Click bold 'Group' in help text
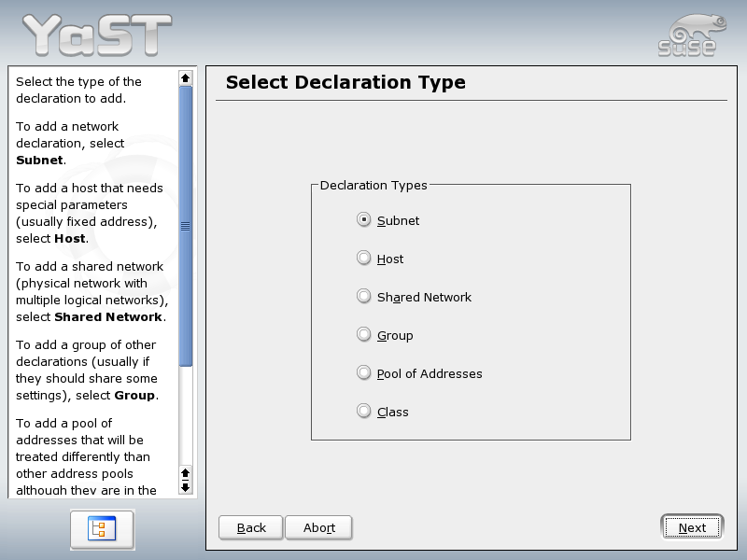 (x=134, y=396)
